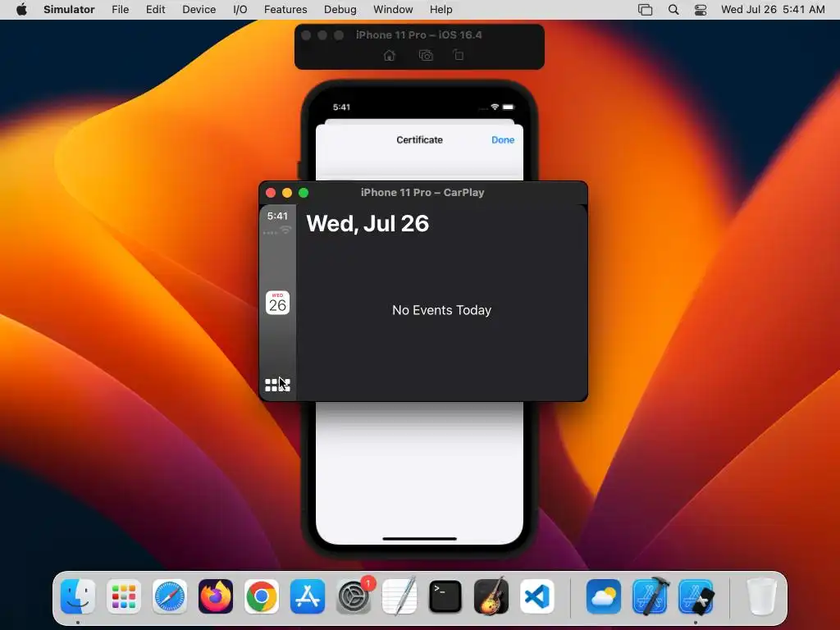Image resolution: width=840 pixels, height=630 pixels.
Task: Minimize the CarPlay window
Action: point(287,193)
